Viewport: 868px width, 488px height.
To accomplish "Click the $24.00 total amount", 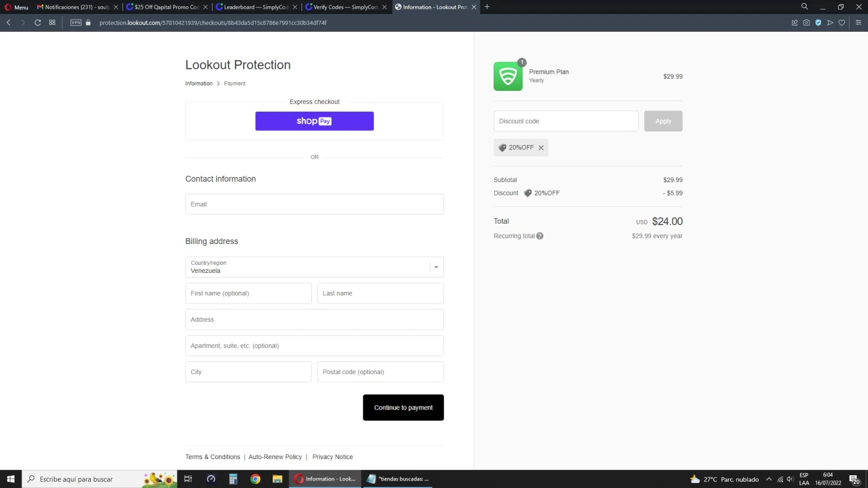I will click(667, 221).
